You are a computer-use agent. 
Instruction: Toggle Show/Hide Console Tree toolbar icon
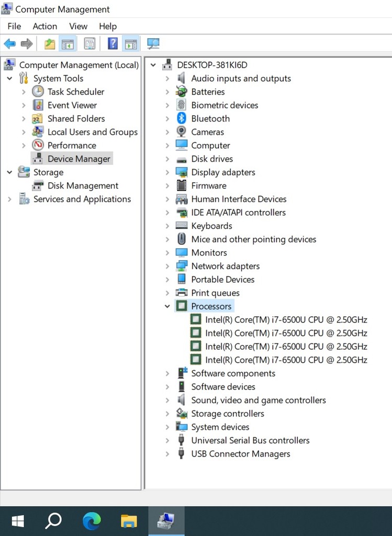[68, 43]
